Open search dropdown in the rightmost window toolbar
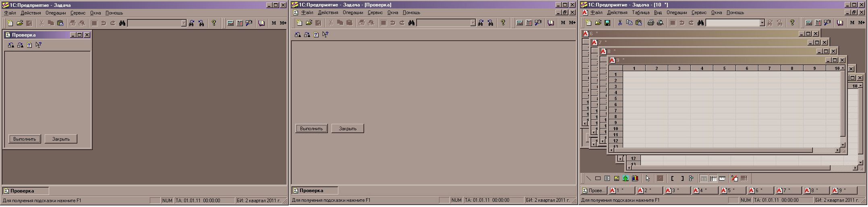 (762, 23)
